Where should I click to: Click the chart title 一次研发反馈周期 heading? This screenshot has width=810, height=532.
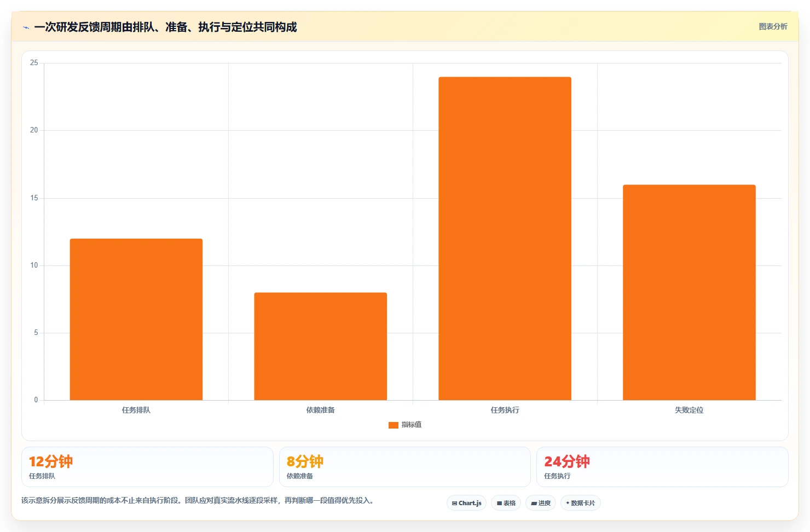[165, 27]
